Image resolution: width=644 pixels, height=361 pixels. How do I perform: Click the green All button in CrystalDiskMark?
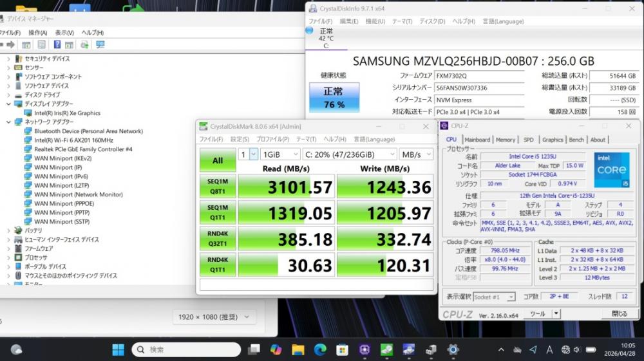coord(218,160)
